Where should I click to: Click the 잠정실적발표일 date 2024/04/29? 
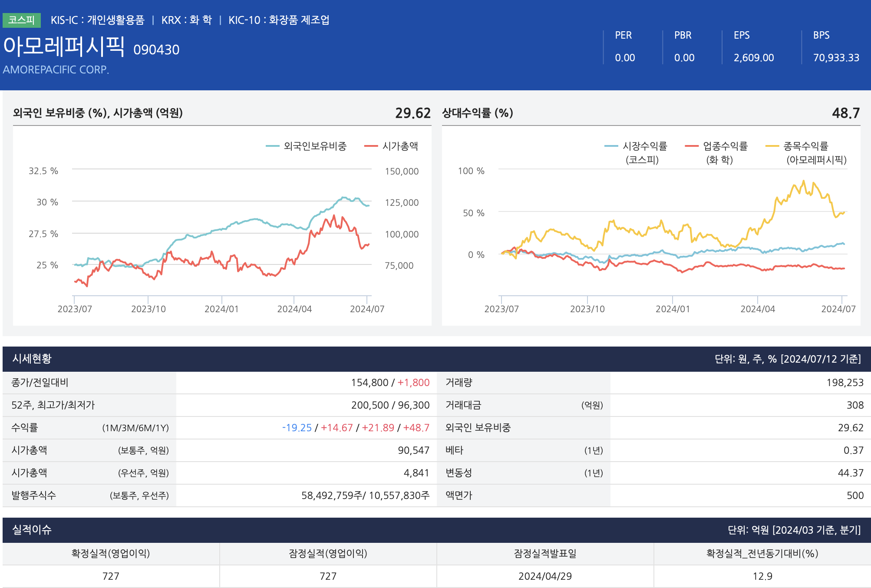point(544,576)
